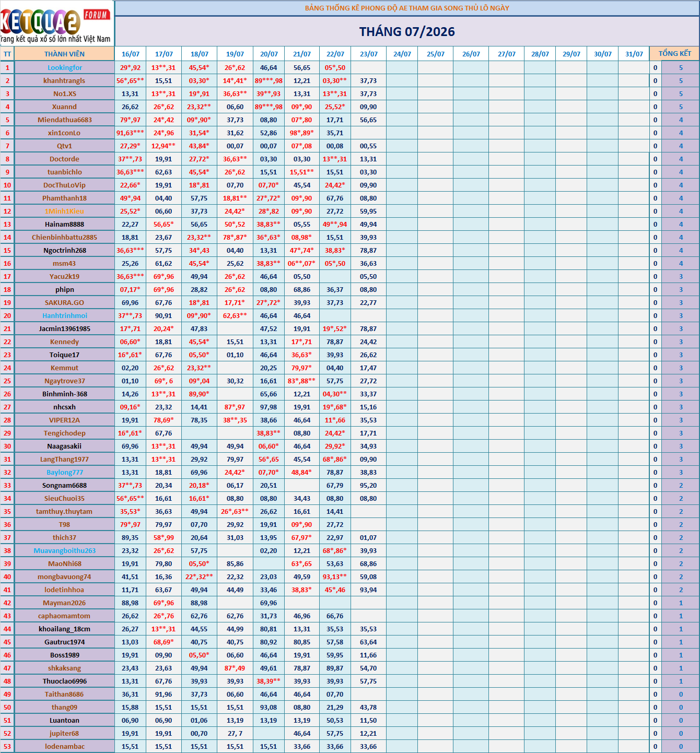
Task: Click Thuoclao6996's 20/07 cell 38,39**
Action: point(269,681)
